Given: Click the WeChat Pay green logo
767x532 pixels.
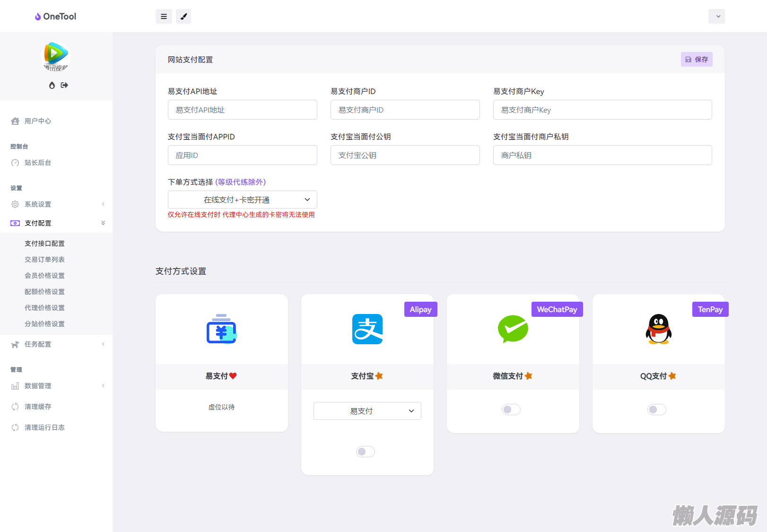Looking at the screenshot, I should click(513, 329).
